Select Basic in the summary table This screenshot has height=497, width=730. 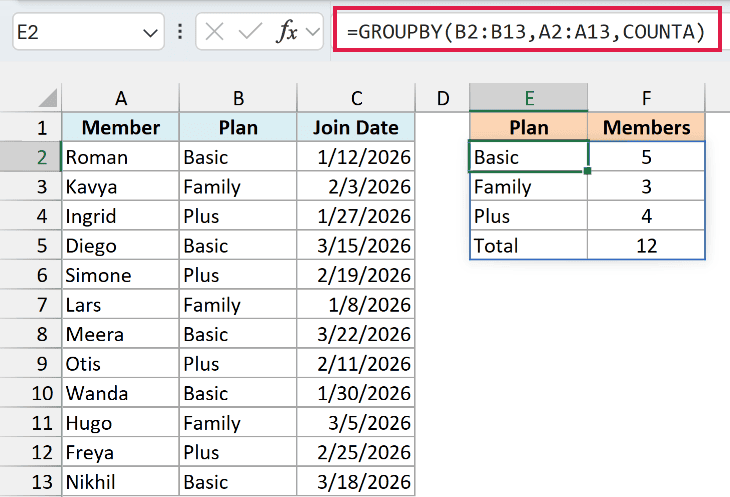click(529, 157)
